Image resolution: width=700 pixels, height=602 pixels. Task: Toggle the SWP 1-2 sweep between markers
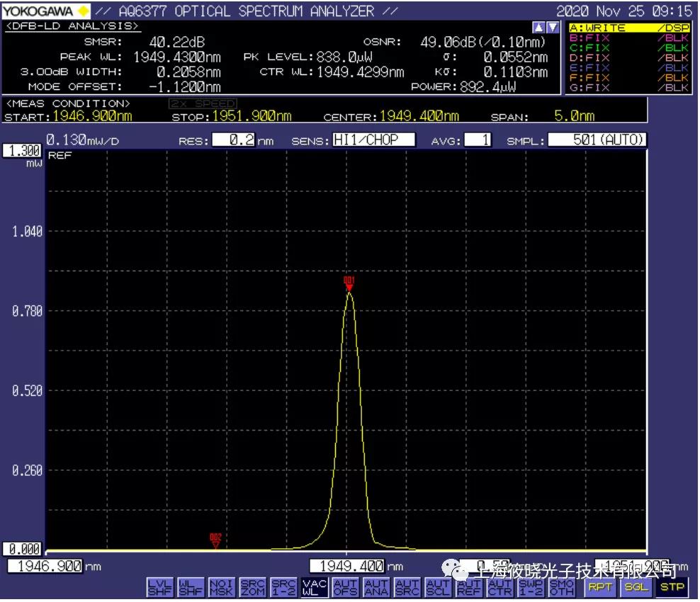click(530, 587)
